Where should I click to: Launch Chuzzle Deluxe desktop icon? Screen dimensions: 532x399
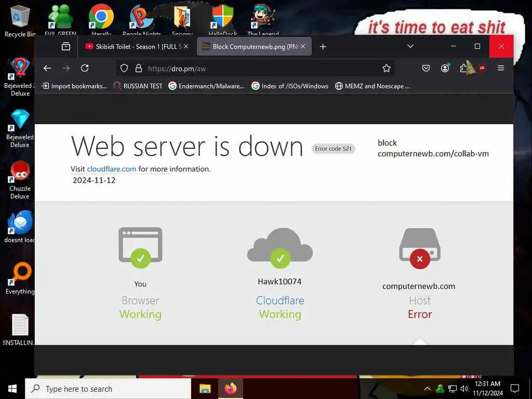pos(20,180)
